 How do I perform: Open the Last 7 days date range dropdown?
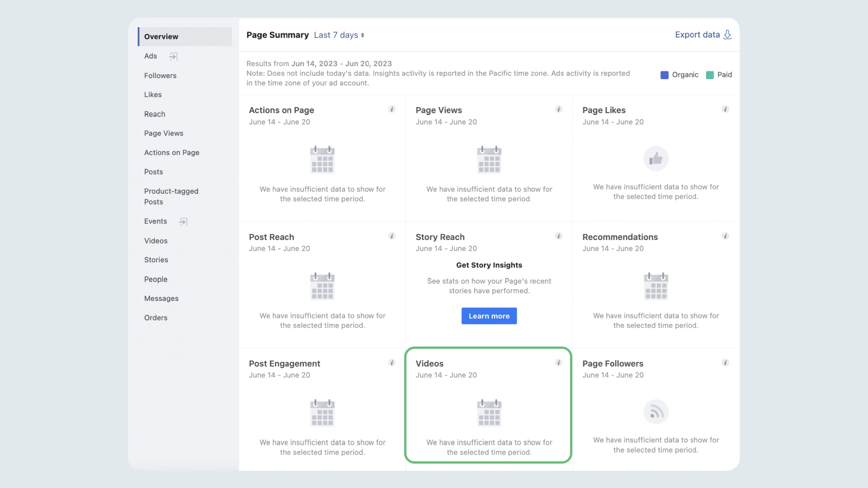[x=339, y=35]
